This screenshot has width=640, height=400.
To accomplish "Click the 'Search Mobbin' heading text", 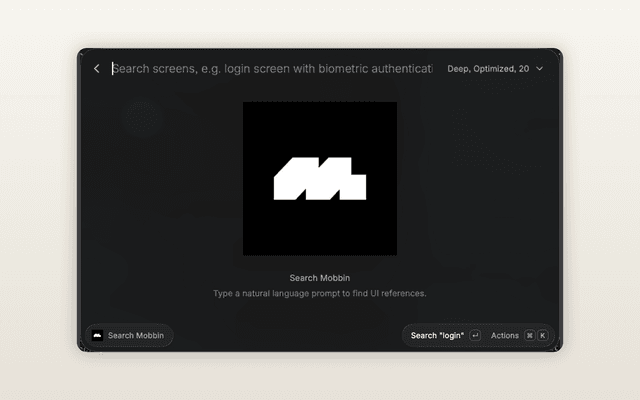I will pos(320,278).
